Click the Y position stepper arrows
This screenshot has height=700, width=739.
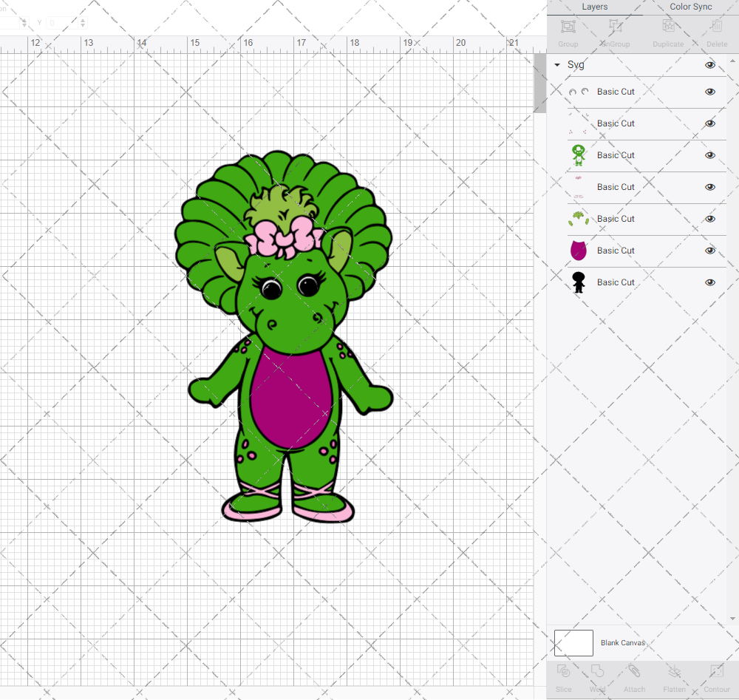(83, 23)
